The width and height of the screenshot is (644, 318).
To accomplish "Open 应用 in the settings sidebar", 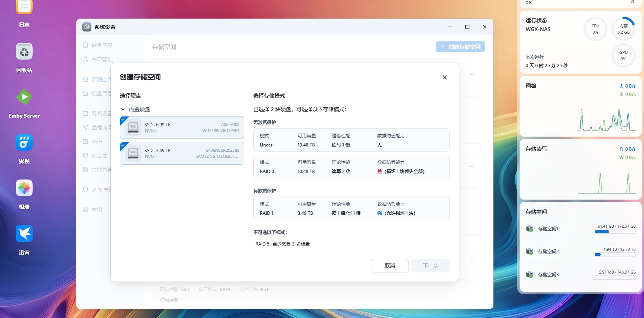I will pos(93,210).
